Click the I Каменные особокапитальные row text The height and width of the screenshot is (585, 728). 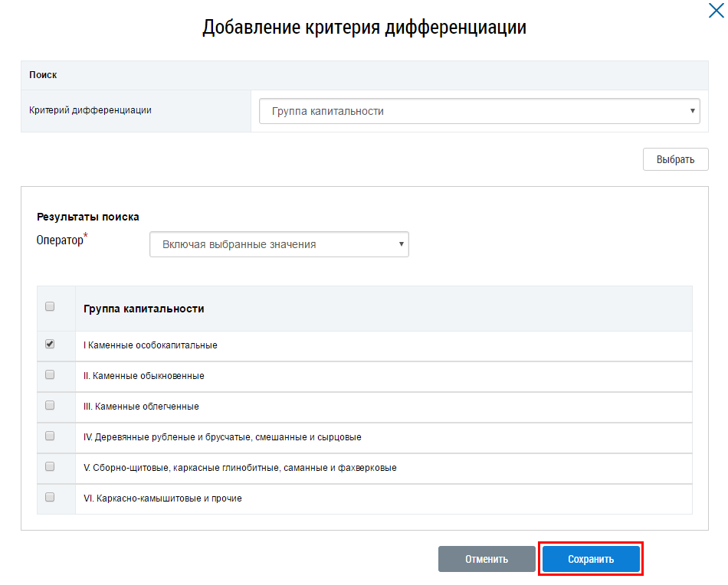click(150, 345)
